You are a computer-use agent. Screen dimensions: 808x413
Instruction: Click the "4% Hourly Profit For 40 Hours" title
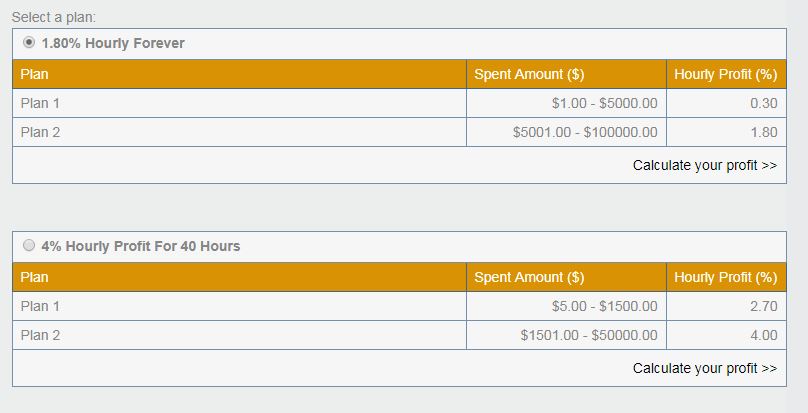click(141, 246)
